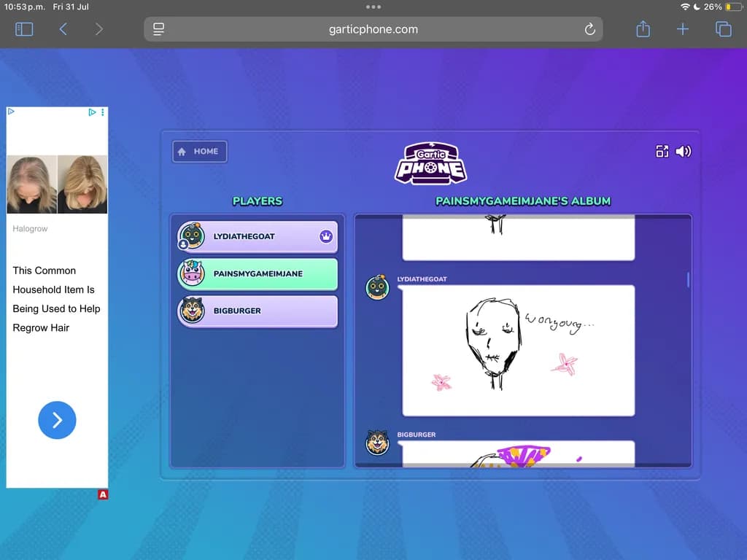This screenshot has height=560, width=747.
Task: Click BIGBURGER's avatar in the album
Action: pos(377,443)
